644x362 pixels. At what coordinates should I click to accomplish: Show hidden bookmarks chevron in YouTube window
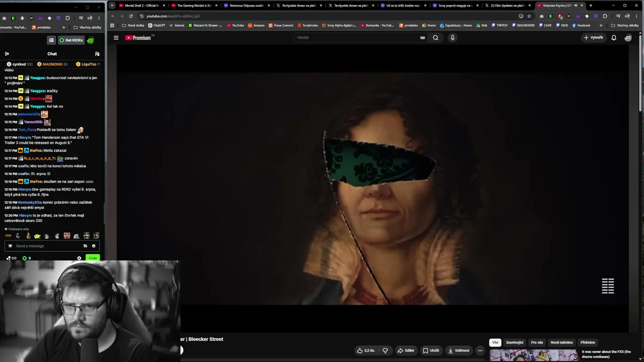click(x=601, y=26)
